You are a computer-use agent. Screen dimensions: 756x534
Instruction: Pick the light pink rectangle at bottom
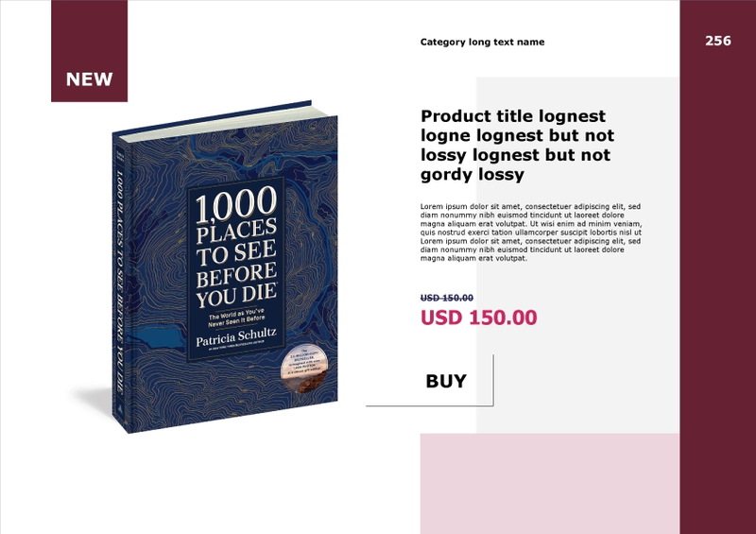click(x=550, y=483)
